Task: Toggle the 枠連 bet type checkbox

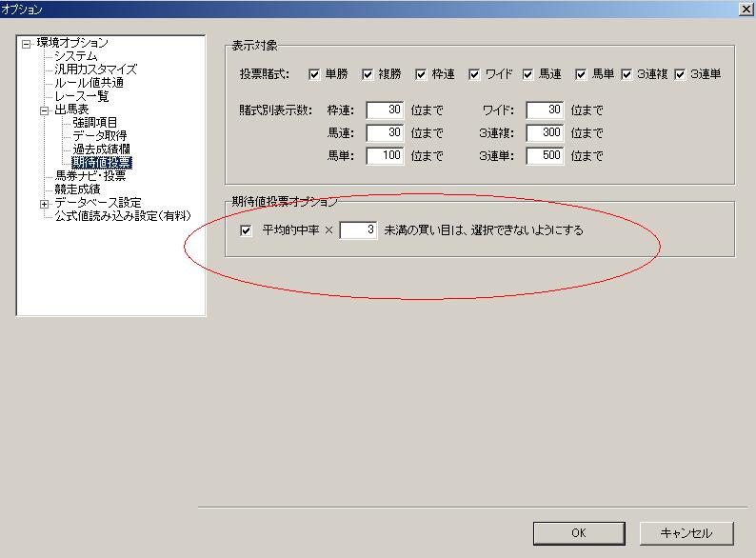Action: tap(421, 74)
